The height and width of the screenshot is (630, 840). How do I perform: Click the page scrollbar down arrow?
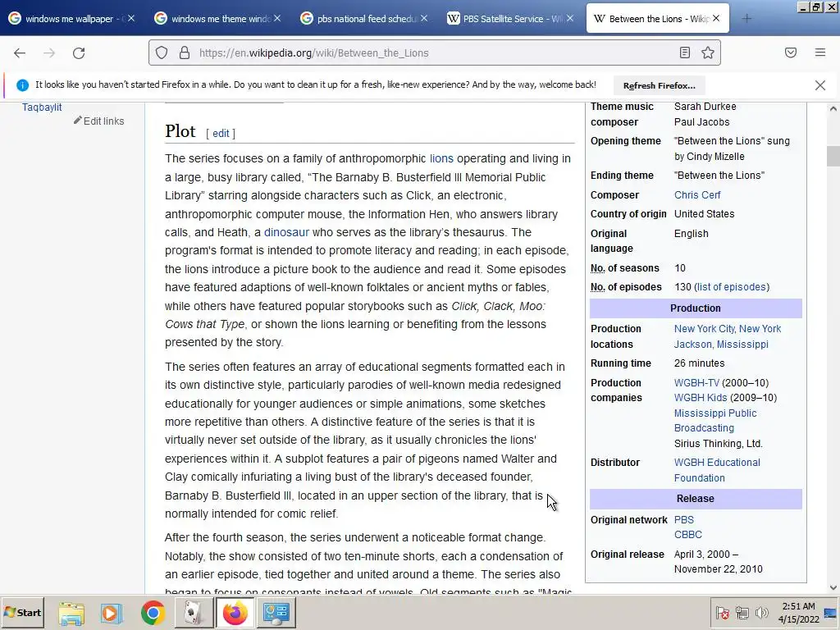click(x=833, y=587)
